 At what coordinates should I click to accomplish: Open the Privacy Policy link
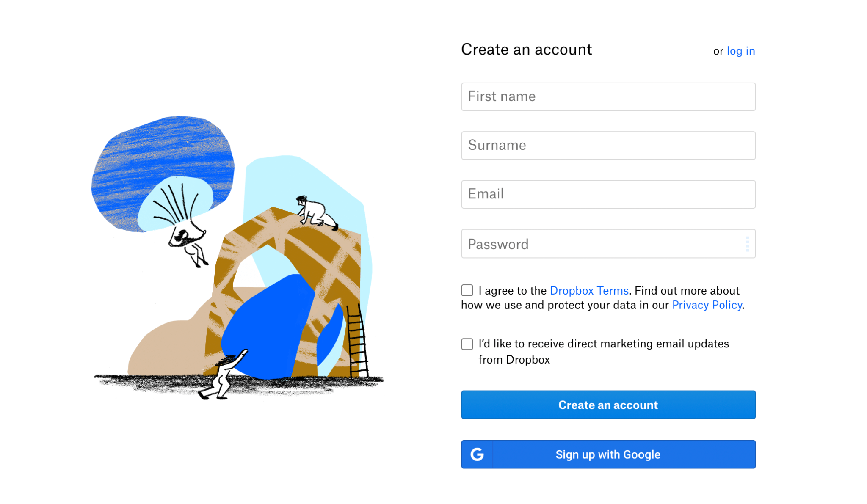[x=706, y=305]
